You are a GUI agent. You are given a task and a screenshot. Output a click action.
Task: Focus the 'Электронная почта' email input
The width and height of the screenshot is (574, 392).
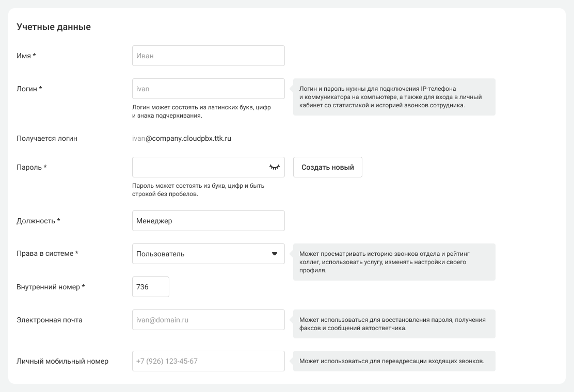click(x=209, y=320)
